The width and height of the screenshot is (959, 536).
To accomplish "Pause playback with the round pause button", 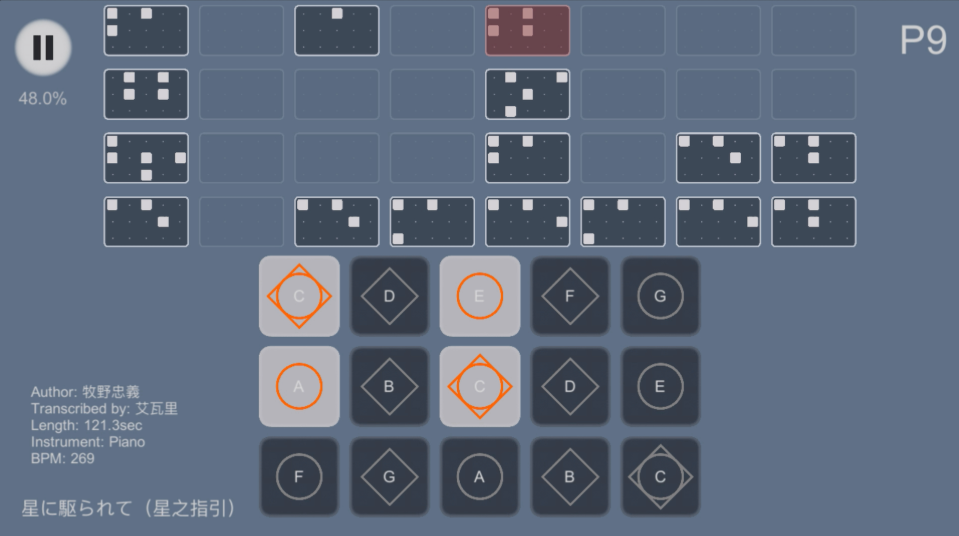I will tap(43, 48).
